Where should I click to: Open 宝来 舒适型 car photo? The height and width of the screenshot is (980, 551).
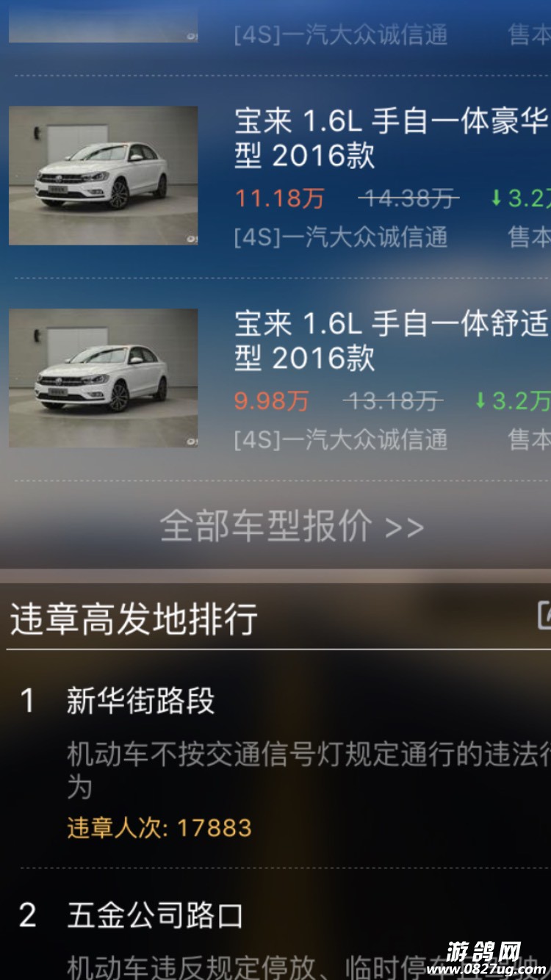[103, 378]
